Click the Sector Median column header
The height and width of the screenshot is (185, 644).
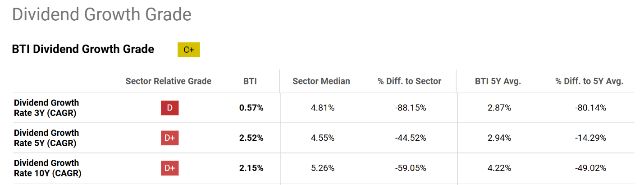[x=321, y=81]
